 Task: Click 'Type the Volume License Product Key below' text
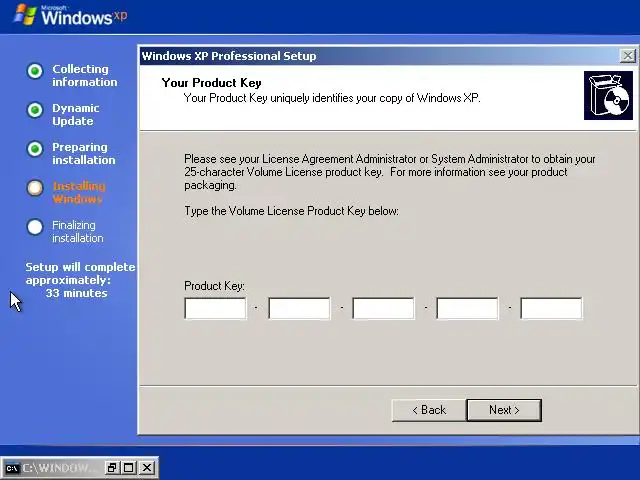291,211
